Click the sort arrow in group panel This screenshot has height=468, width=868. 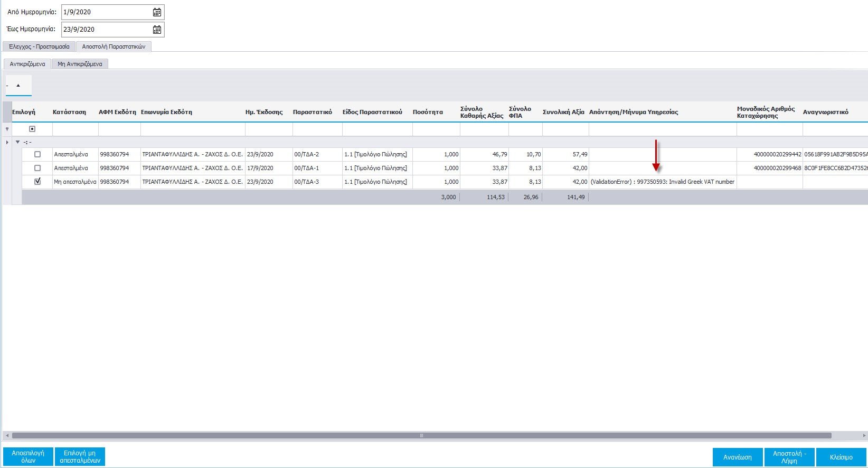[18, 85]
